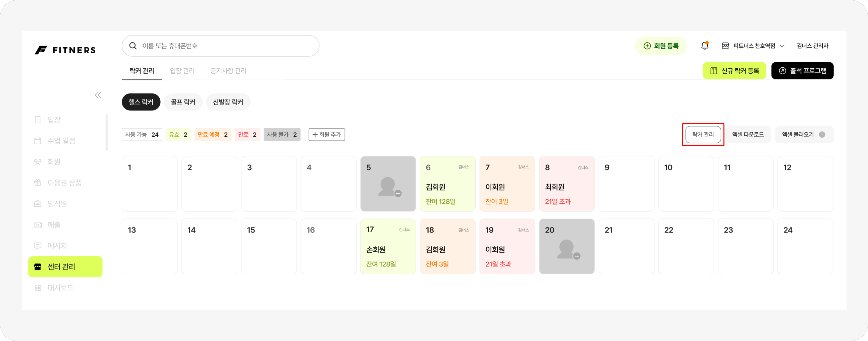Click the FITNERS logo
868x341 pixels.
(65, 50)
